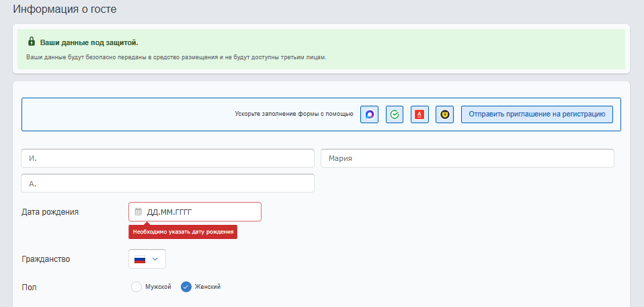The height and width of the screenshot is (307, 644).
Task: Click the Russian flag in citizenship selector
Action: pos(140,259)
